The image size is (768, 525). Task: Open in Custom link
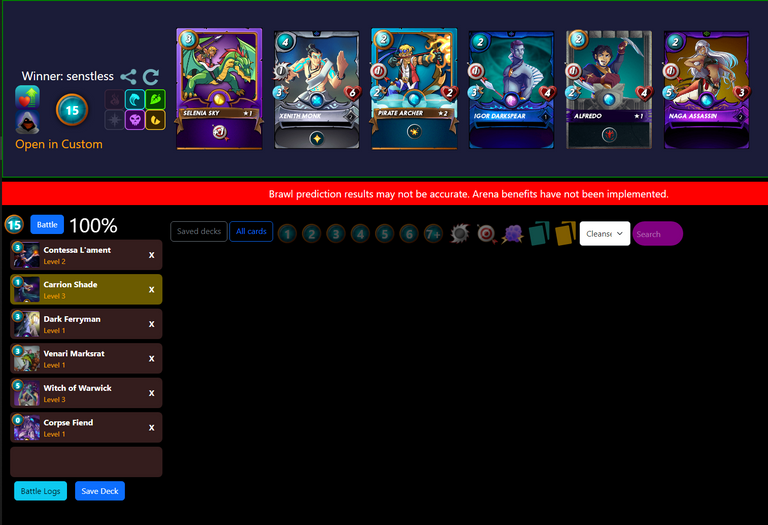[x=59, y=144]
